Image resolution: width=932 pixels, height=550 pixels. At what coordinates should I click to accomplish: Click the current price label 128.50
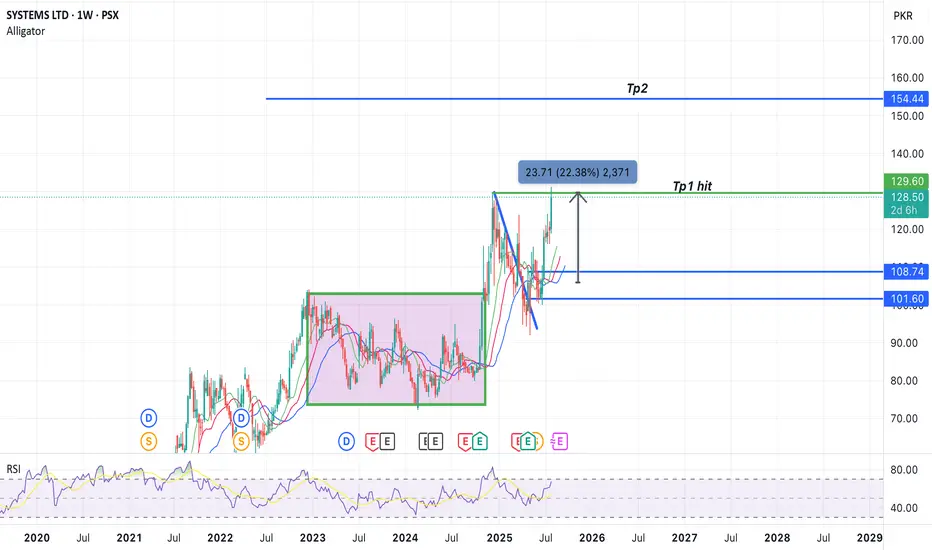tap(906, 197)
